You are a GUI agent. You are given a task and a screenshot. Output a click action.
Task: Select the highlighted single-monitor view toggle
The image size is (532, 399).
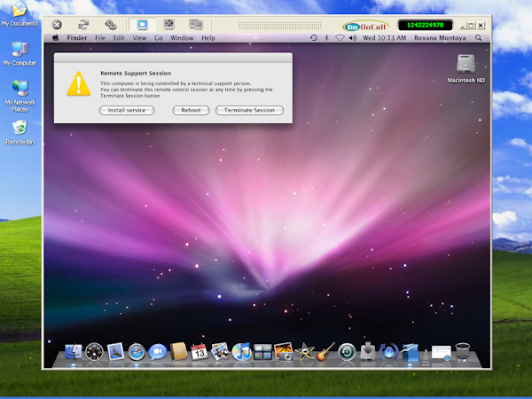coord(142,25)
